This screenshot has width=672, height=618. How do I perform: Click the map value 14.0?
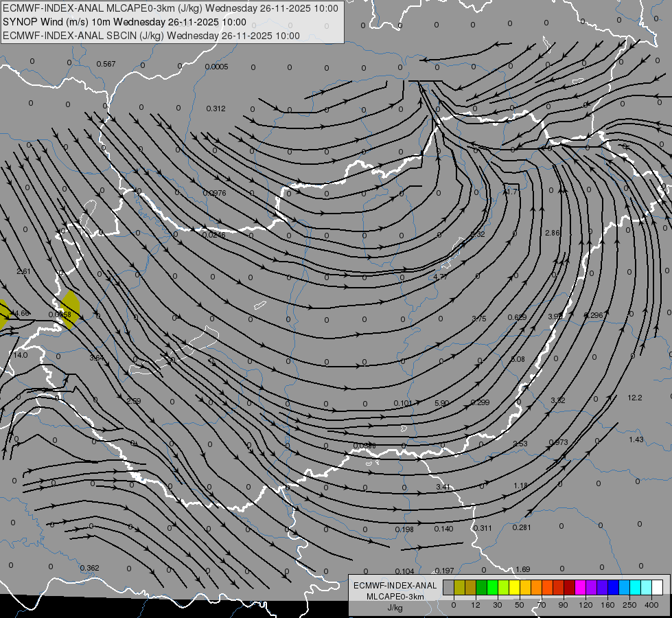click(21, 355)
